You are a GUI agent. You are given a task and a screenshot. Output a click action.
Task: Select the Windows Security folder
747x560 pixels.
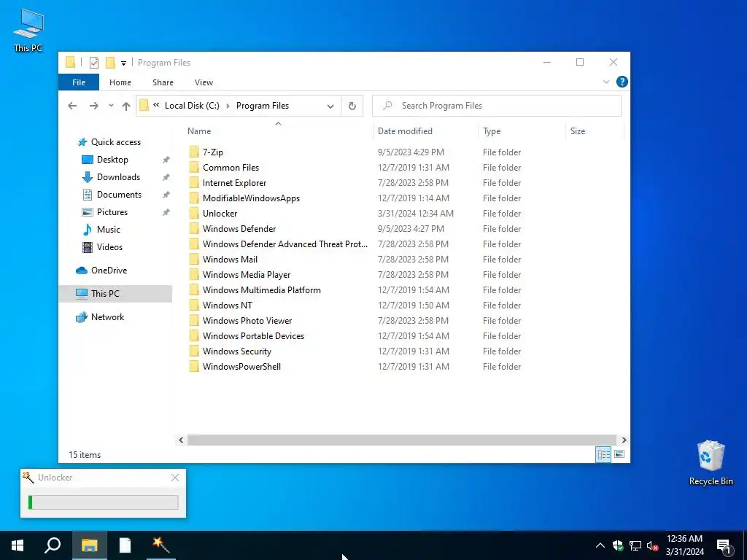pyautogui.click(x=237, y=351)
